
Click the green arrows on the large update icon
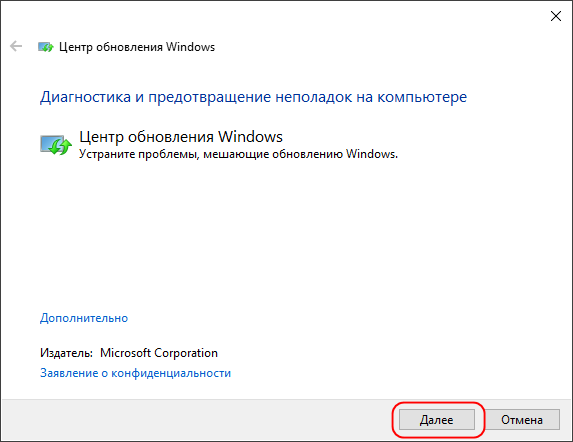click(x=61, y=146)
